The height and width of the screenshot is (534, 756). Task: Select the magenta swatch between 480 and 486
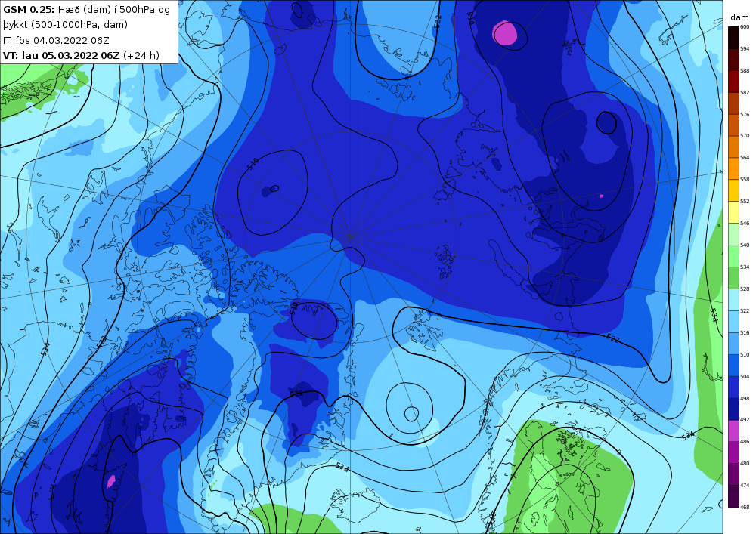point(733,452)
